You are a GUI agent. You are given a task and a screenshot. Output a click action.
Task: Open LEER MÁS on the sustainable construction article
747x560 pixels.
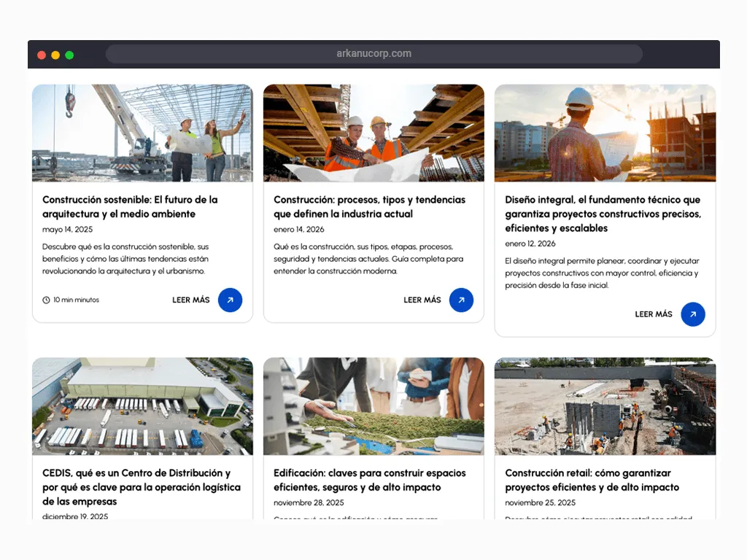coord(190,300)
